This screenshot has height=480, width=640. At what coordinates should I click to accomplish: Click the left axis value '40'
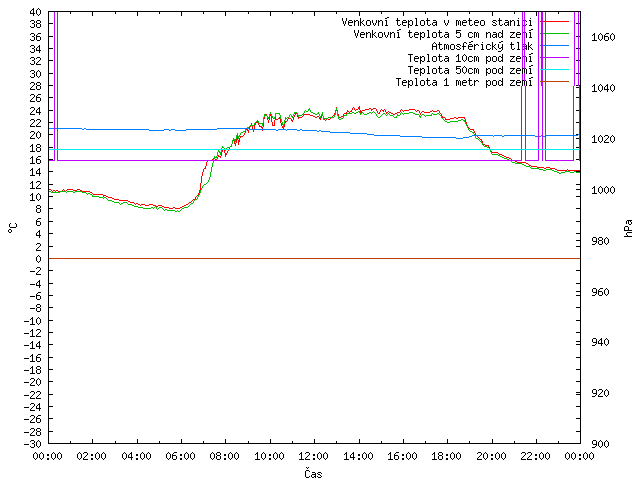click(x=36, y=12)
